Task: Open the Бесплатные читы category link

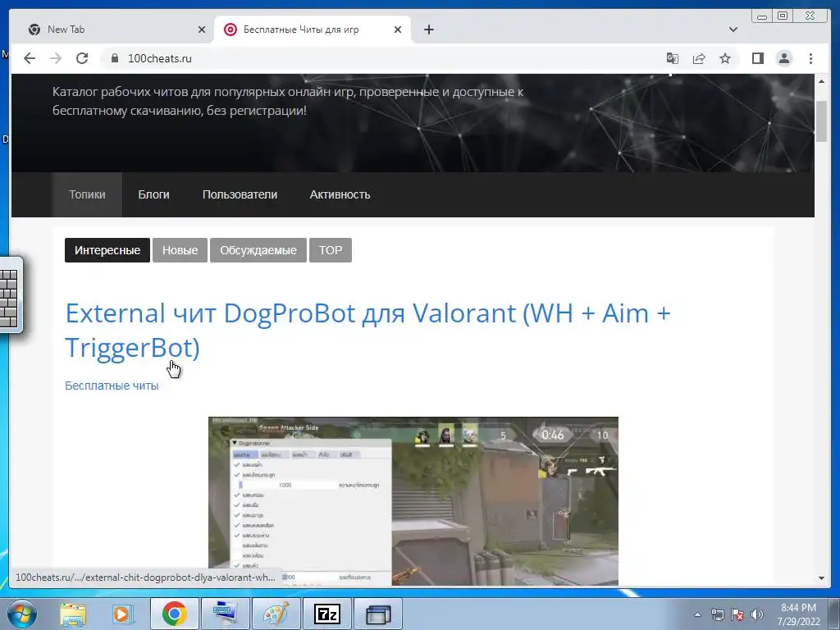Action: 112,386
